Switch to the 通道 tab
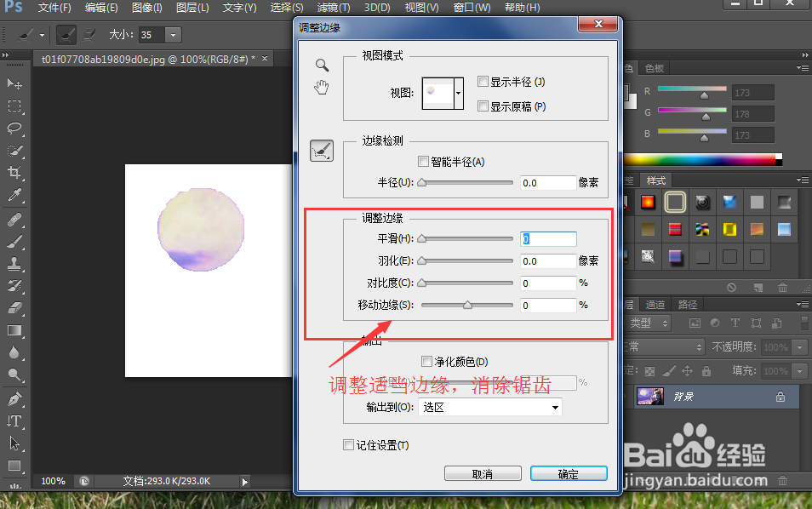This screenshot has height=509, width=812. point(656,304)
